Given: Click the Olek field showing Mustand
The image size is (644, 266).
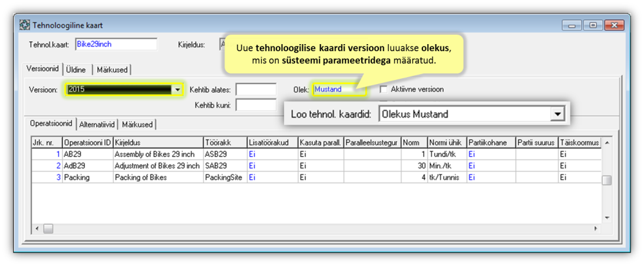Looking at the screenshot, I should pyautogui.click(x=339, y=89).
